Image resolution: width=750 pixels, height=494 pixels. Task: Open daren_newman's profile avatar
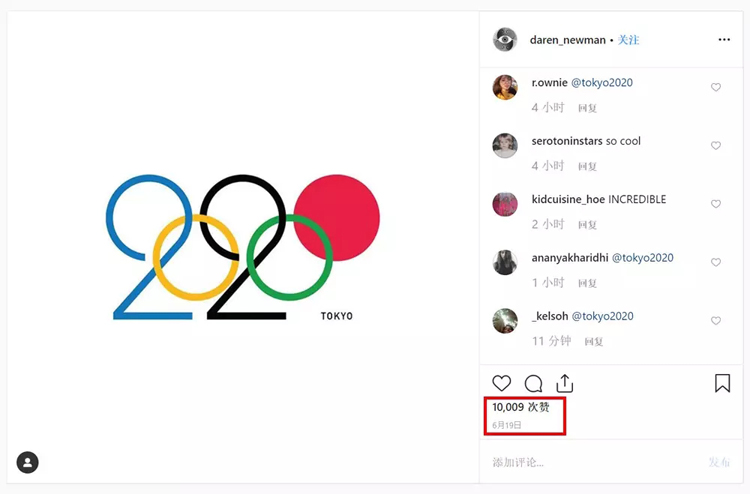coord(505,40)
